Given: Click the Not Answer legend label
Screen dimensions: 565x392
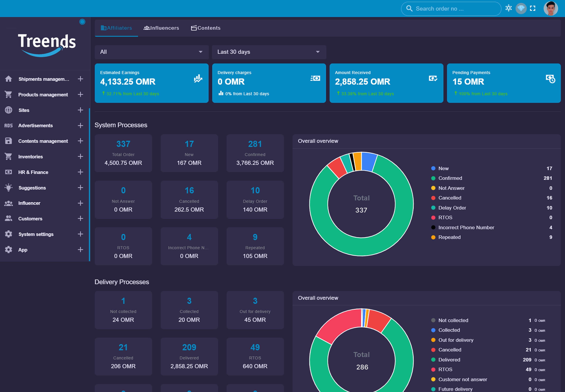Looking at the screenshot, I should pyautogui.click(x=451, y=188).
